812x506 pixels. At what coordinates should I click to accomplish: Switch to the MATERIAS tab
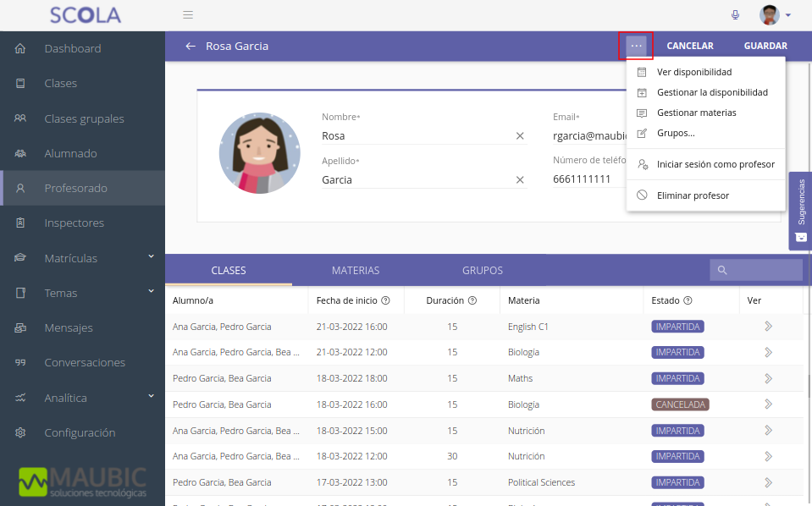[x=356, y=271]
